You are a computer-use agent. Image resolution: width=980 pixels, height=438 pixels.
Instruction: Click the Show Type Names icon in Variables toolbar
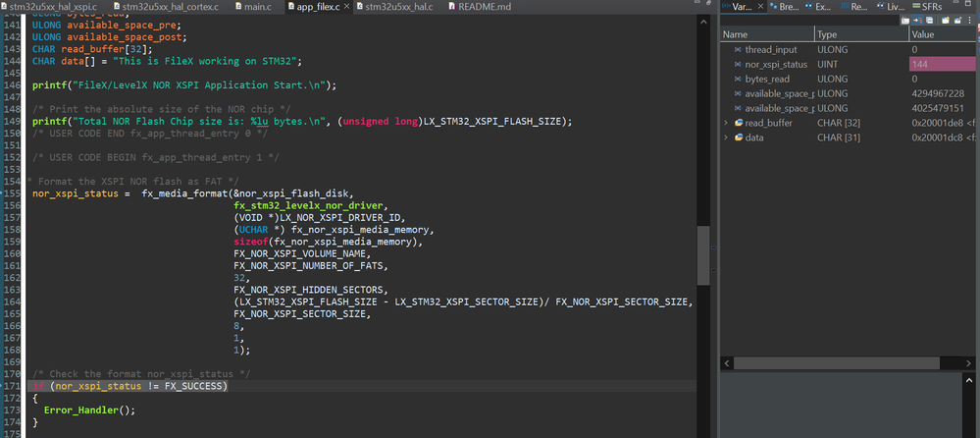point(905,20)
